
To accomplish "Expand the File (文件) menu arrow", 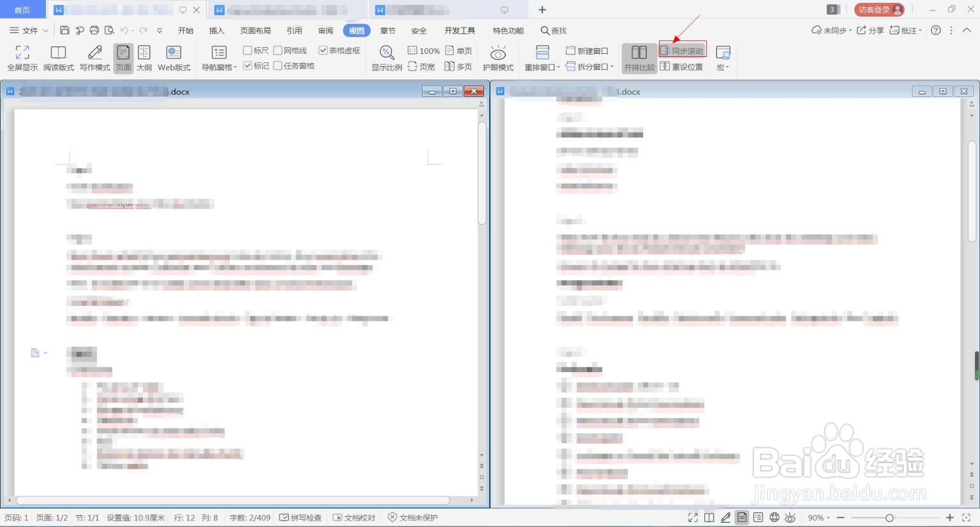I will click(x=45, y=30).
